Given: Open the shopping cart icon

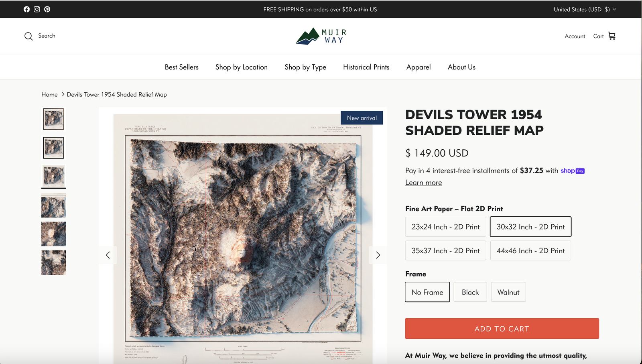Looking at the screenshot, I should pos(612,36).
